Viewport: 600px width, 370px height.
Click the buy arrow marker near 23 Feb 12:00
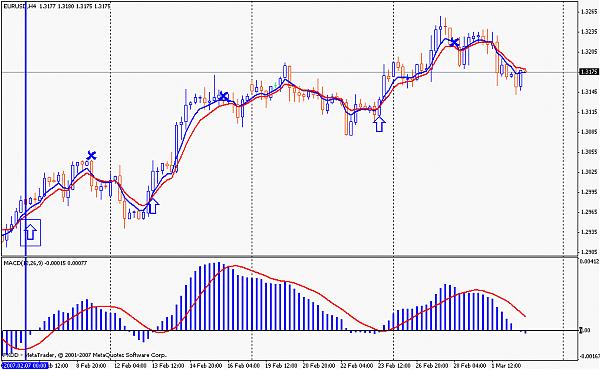click(x=379, y=124)
